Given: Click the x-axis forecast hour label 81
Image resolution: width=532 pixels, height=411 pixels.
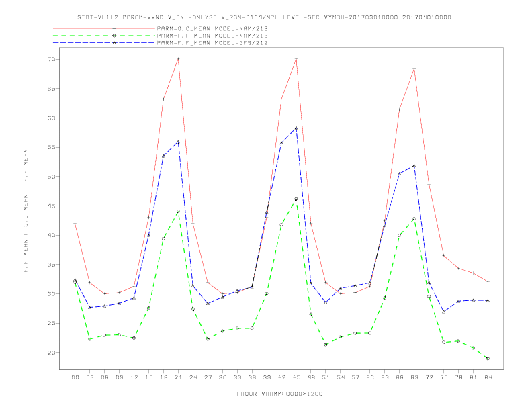Looking at the screenshot, I should [474, 377].
